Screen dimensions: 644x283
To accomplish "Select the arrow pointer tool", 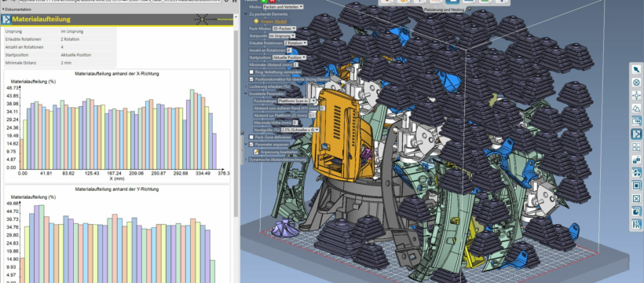I will pyautogui.click(x=636, y=69).
